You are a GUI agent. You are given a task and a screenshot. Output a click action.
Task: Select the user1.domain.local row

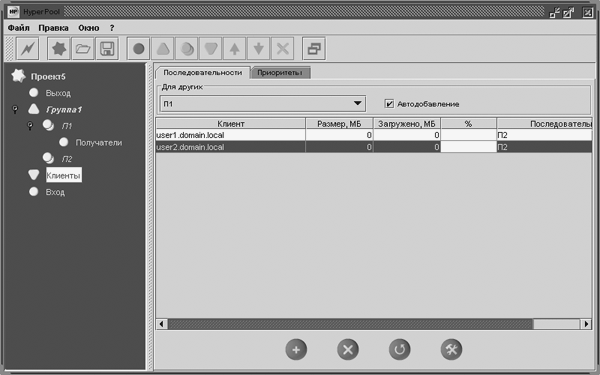pos(374,135)
